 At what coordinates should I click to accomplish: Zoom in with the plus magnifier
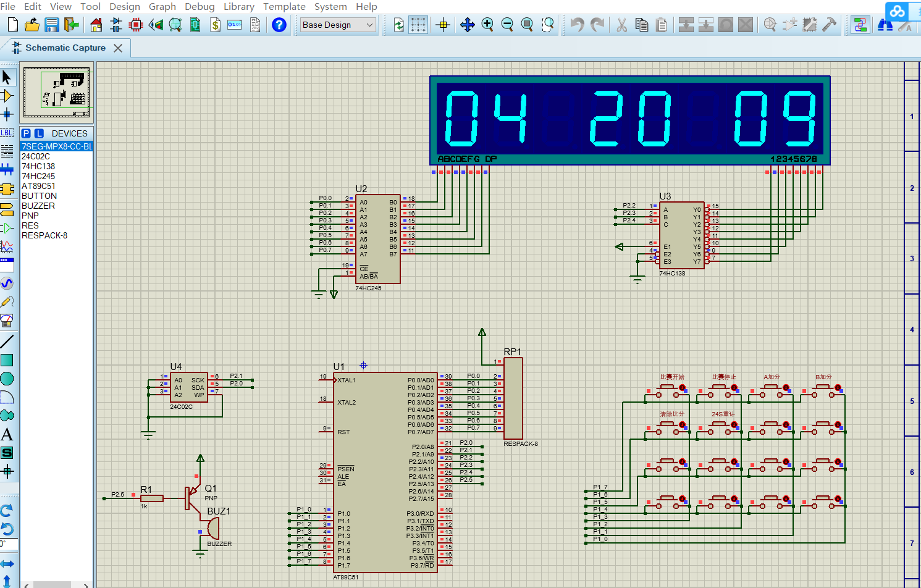pos(487,25)
